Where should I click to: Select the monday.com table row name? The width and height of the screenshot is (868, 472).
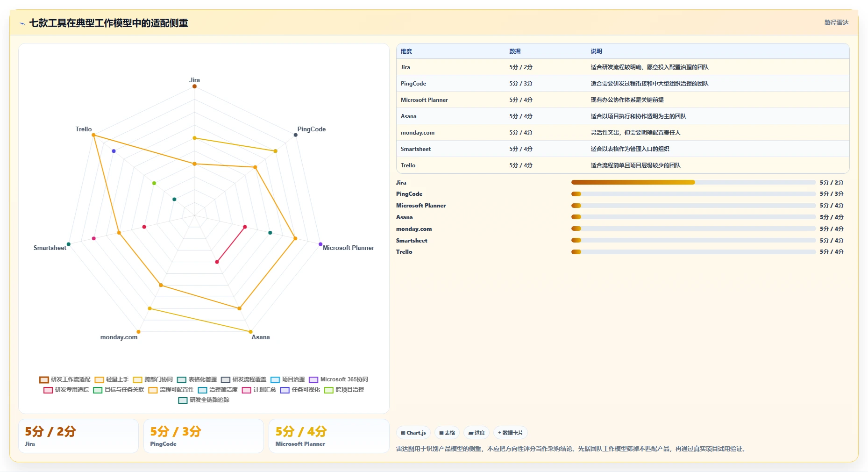(418, 133)
